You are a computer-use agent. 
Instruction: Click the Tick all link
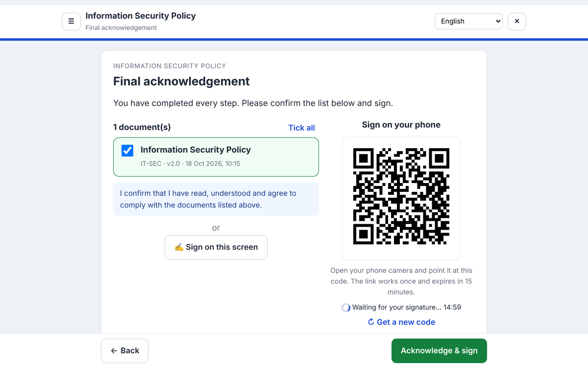[x=301, y=128]
